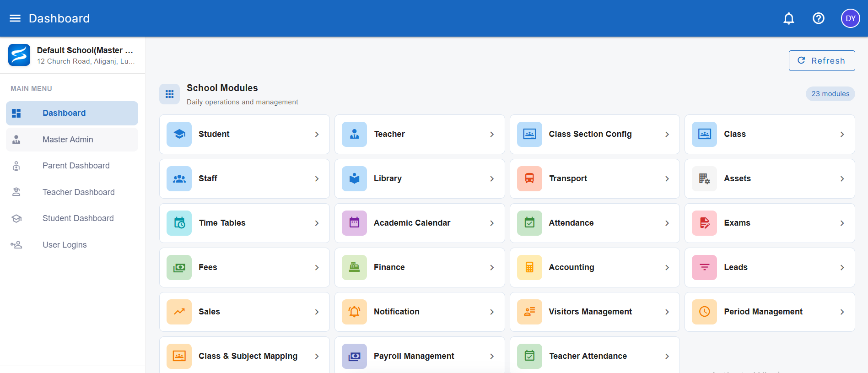Click the Leads filter icon
Viewport: 868px width, 373px height.
point(704,267)
